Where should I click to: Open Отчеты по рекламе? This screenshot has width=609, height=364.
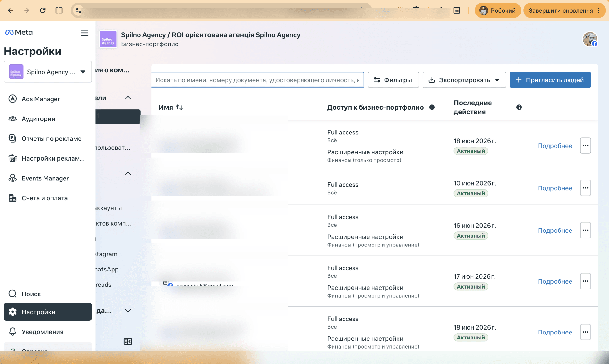(x=48, y=139)
